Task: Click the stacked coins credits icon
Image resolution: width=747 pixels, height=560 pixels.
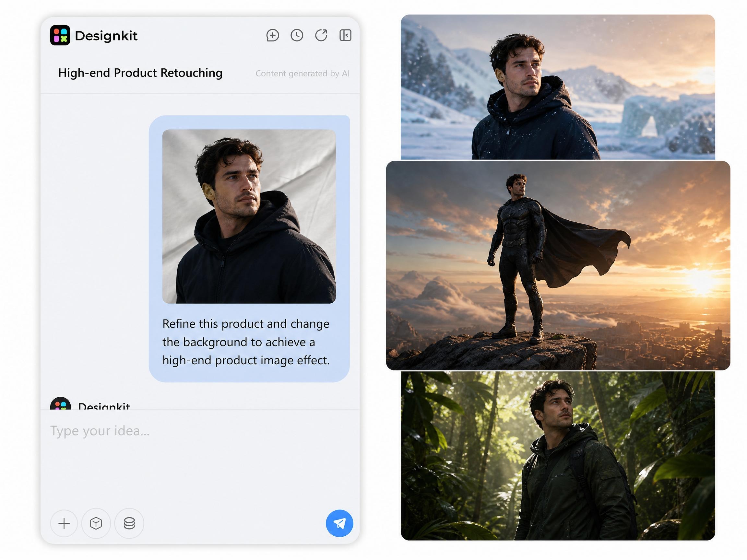Action: pos(129,523)
